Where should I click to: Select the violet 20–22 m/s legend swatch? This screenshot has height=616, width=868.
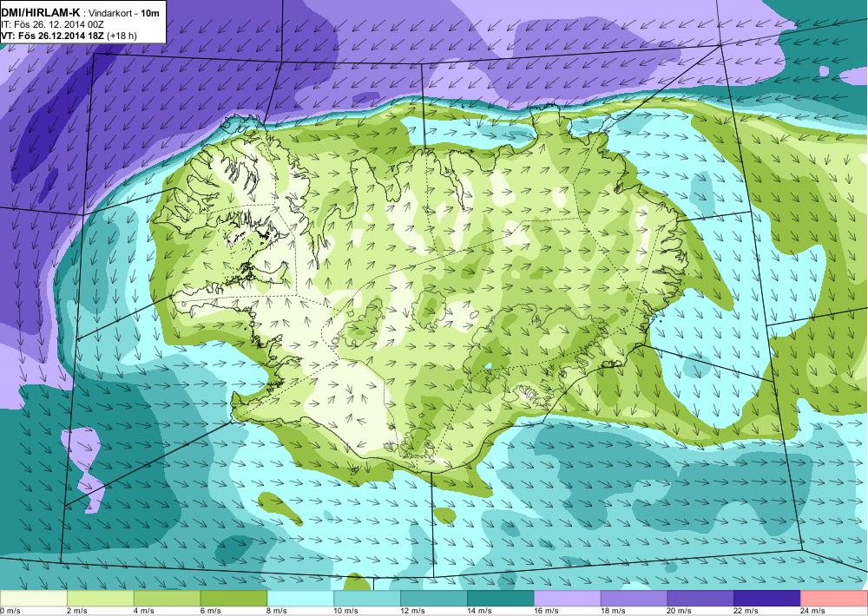[700, 599]
